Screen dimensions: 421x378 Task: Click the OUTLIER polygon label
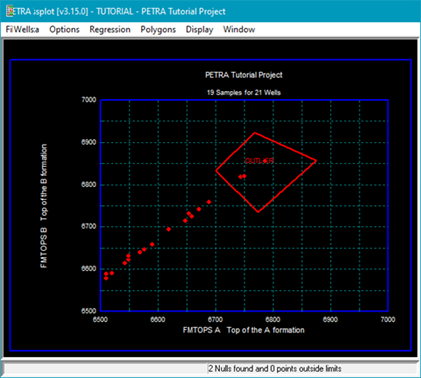259,161
